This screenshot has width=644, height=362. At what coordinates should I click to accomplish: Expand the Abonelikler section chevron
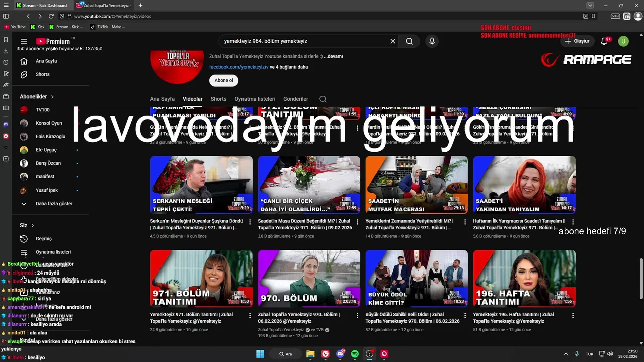tap(52, 97)
